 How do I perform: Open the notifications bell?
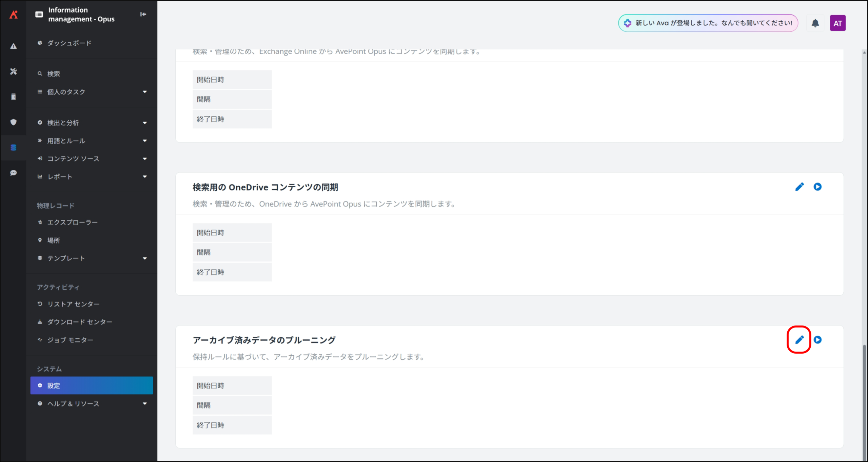pos(815,23)
